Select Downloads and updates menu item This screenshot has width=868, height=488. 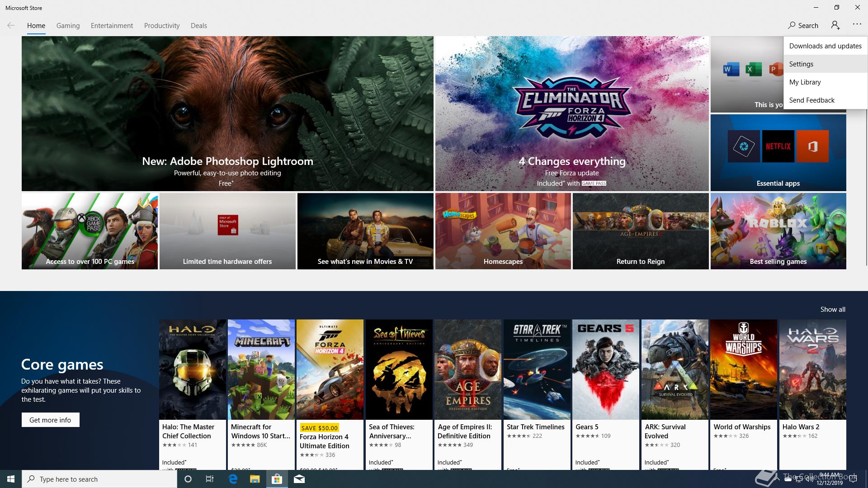826,46
